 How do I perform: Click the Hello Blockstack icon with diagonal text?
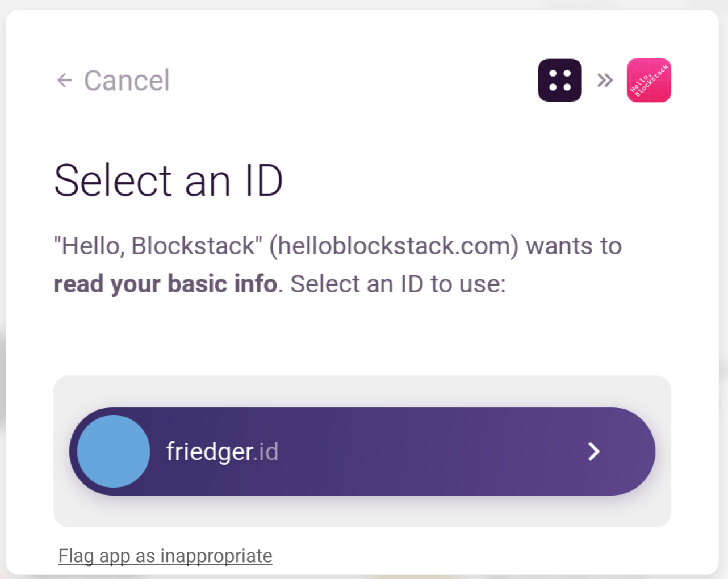tap(648, 79)
